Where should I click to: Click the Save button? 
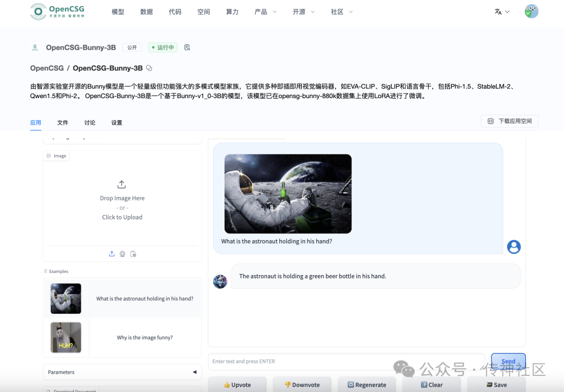click(x=497, y=385)
